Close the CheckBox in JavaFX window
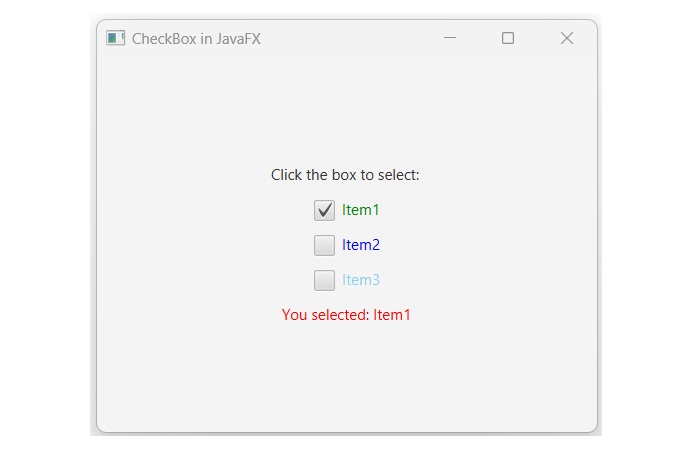The width and height of the screenshot is (700, 450). (567, 38)
